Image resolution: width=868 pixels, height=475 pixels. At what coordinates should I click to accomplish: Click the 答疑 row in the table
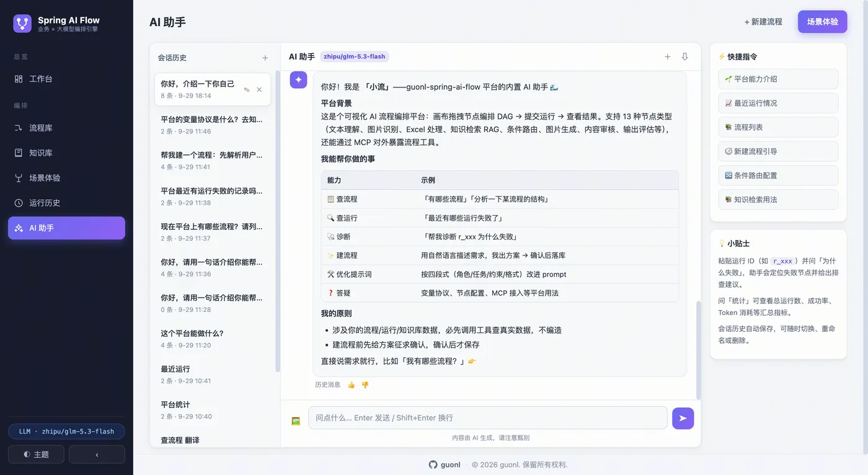[x=500, y=293]
